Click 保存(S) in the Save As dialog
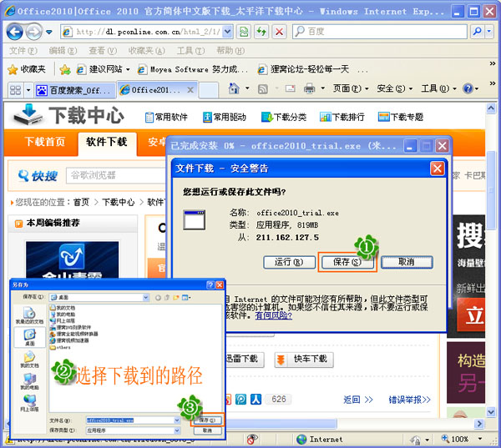 (207, 420)
